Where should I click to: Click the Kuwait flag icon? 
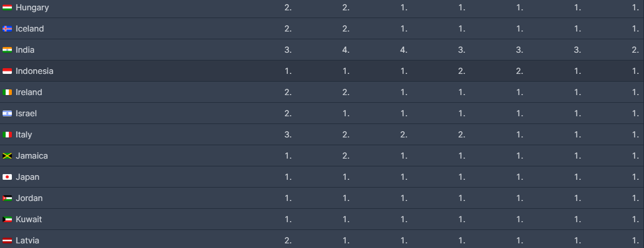click(x=7, y=220)
